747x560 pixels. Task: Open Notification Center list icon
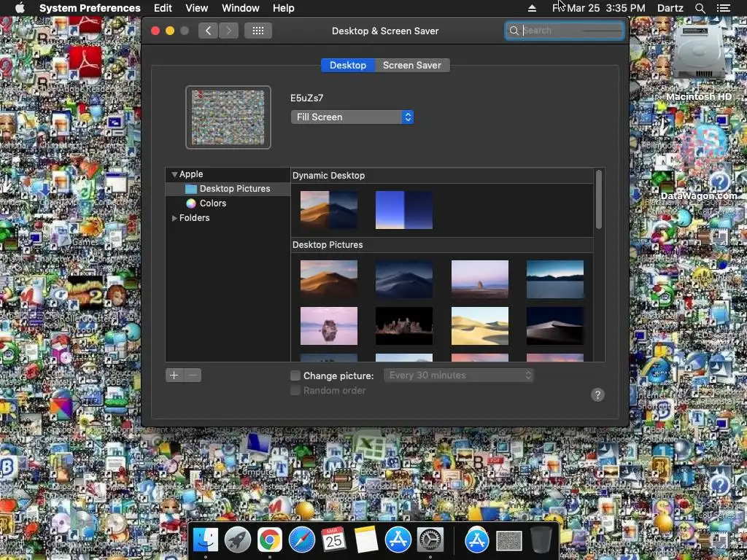pos(723,8)
